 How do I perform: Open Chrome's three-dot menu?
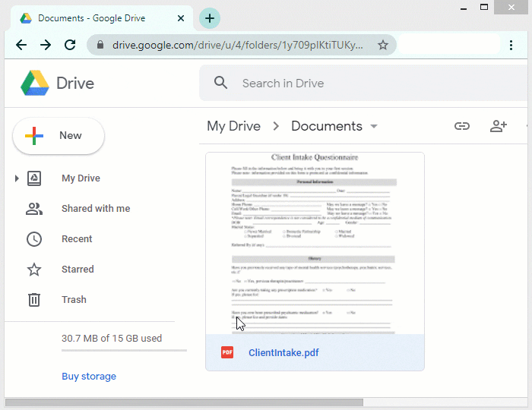tap(511, 45)
